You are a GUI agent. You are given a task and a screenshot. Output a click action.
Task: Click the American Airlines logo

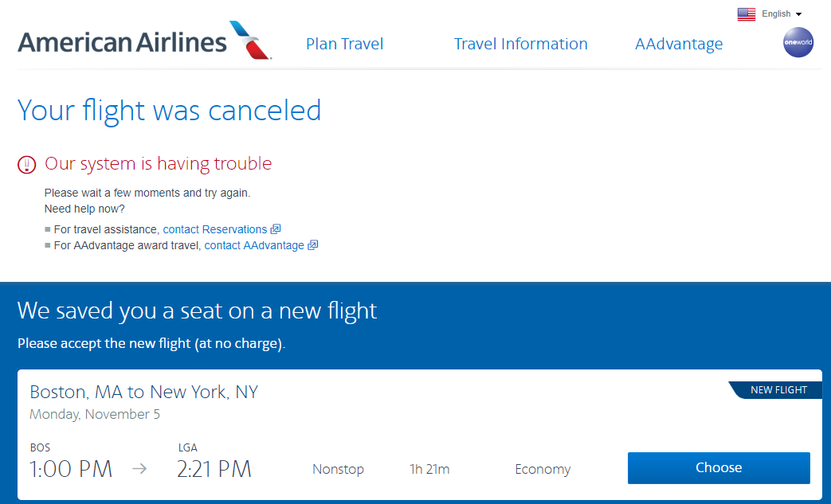(122, 42)
